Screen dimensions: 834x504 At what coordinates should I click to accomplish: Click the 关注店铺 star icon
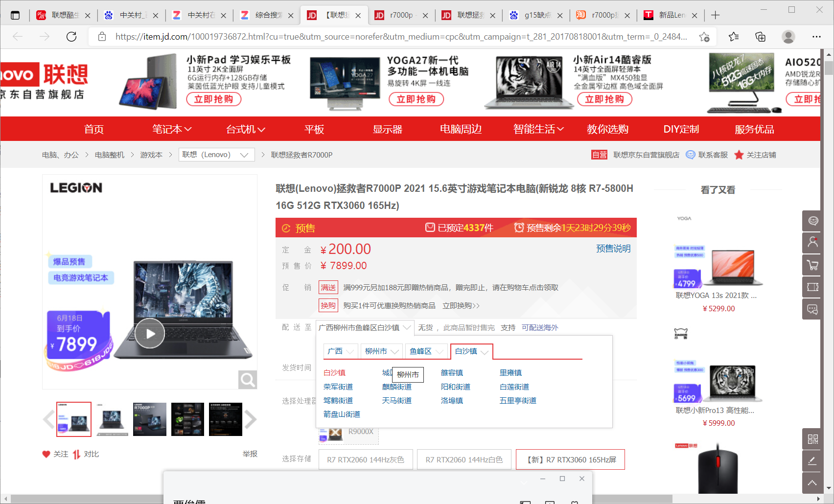[x=739, y=155]
